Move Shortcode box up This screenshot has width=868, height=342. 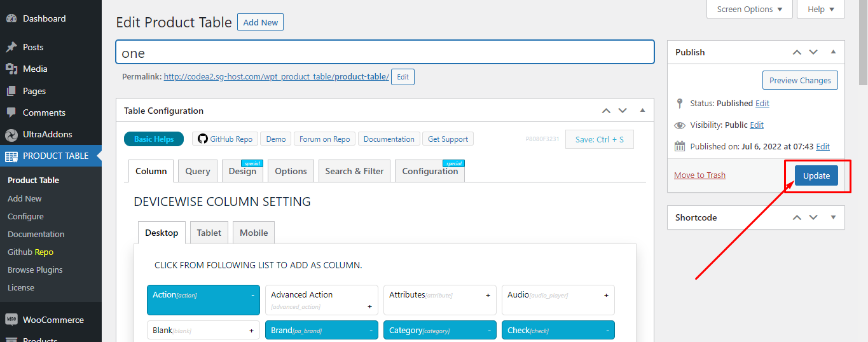click(x=797, y=217)
